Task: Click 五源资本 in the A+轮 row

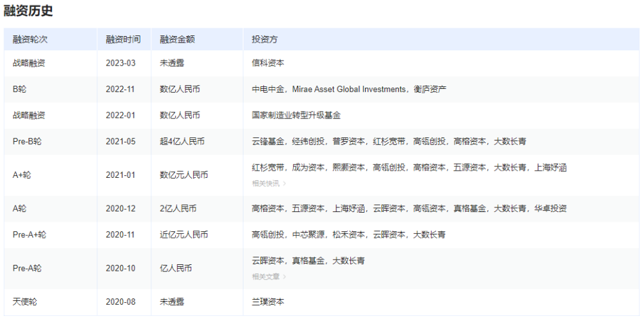Action: click(x=469, y=168)
